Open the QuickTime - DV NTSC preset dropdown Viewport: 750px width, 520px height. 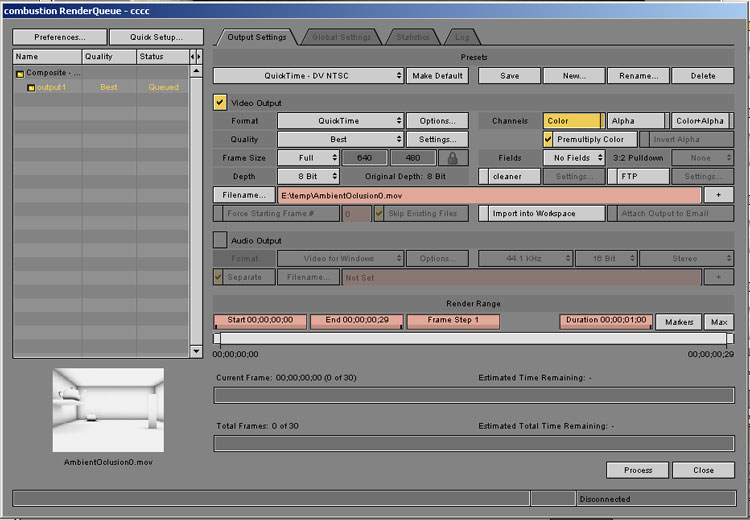309,76
